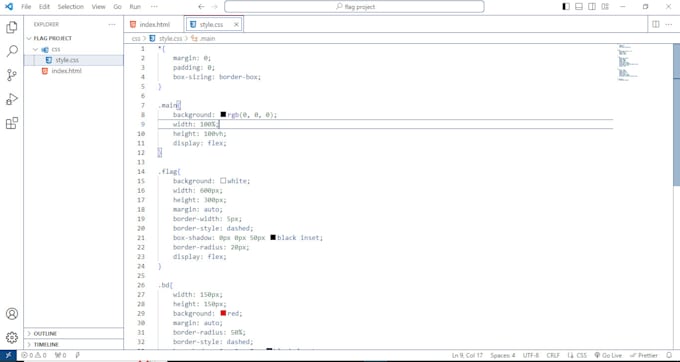Go to line via Ln 9, Col 17
The height and width of the screenshot is (362, 680).
pyautogui.click(x=467, y=355)
